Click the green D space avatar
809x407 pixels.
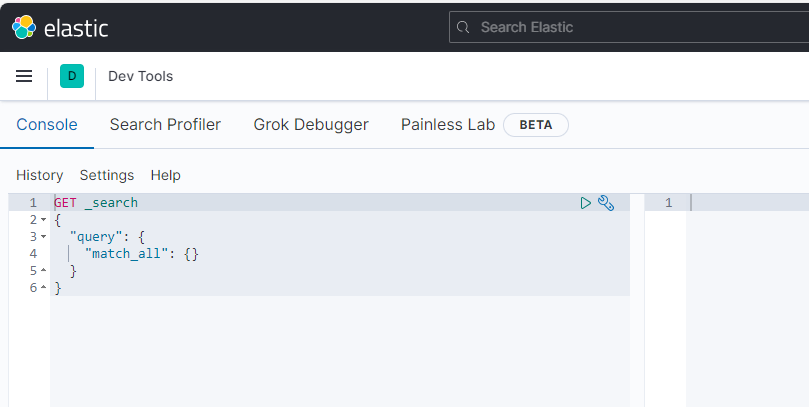pos(72,76)
